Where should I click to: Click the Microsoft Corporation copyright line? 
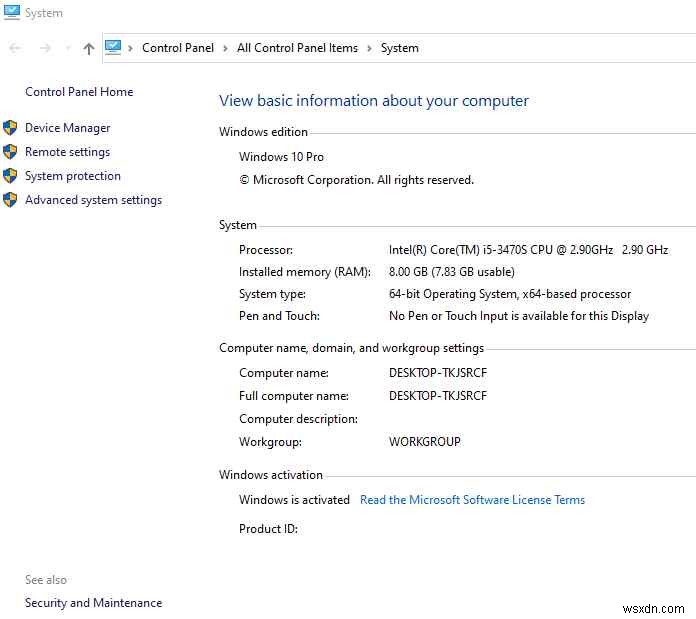(356, 180)
